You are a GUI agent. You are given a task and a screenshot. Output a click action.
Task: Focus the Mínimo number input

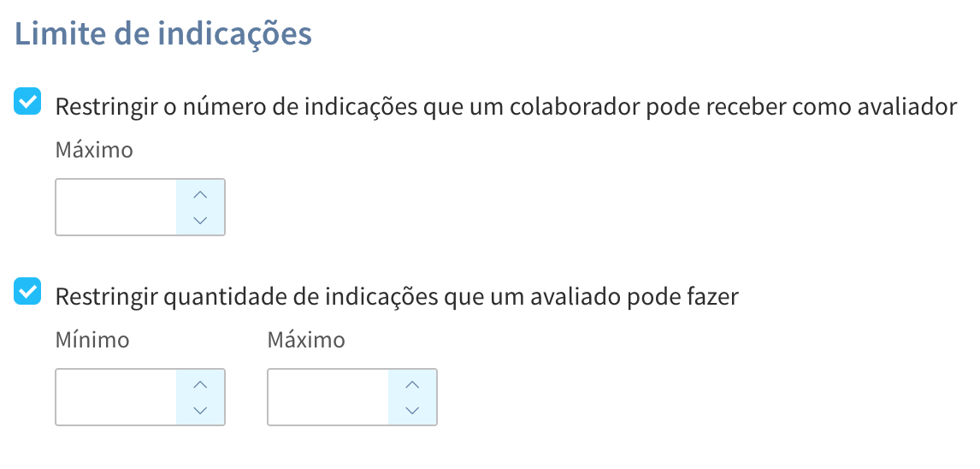click(116, 397)
